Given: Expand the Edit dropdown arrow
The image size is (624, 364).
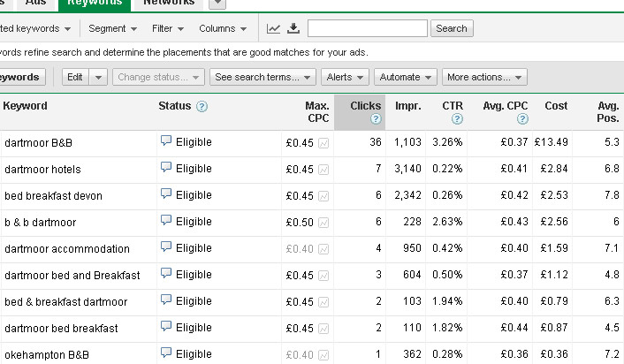Looking at the screenshot, I should (x=98, y=77).
